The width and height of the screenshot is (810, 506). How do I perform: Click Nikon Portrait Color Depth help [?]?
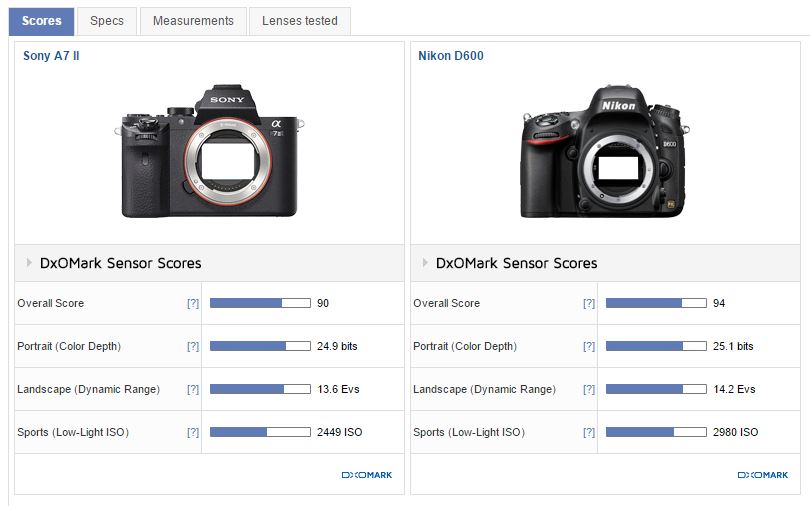[x=589, y=346]
